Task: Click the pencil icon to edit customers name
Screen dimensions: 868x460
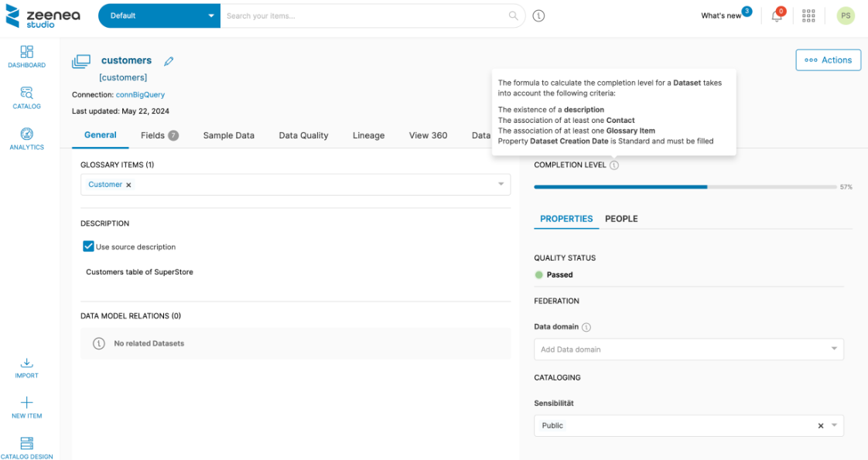Action: pos(169,61)
